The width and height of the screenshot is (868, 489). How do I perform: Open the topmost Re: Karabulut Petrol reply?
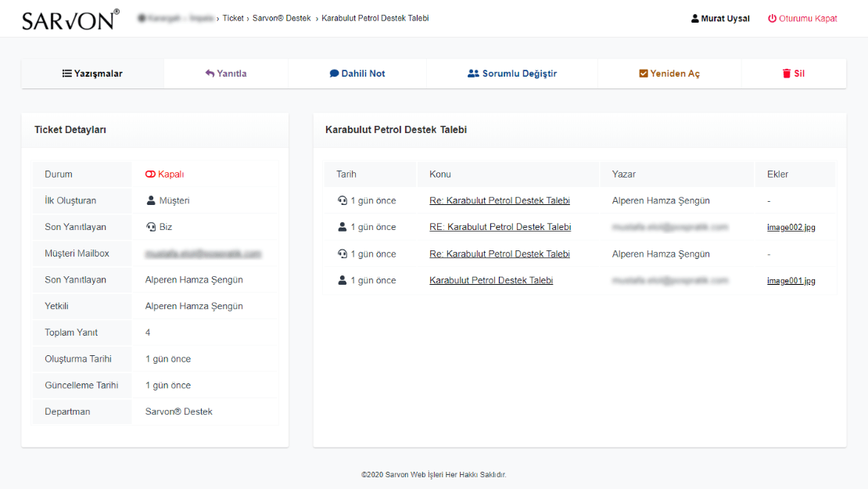499,200
